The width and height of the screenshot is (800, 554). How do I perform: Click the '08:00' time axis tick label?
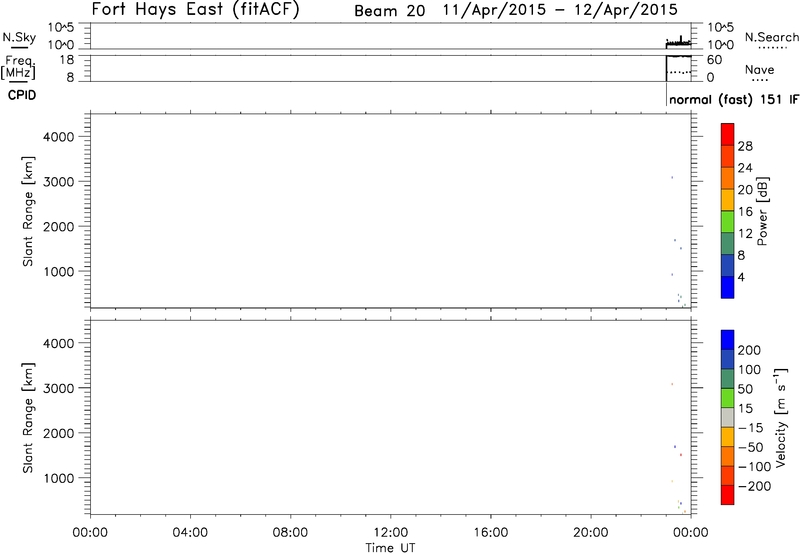[x=290, y=533]
